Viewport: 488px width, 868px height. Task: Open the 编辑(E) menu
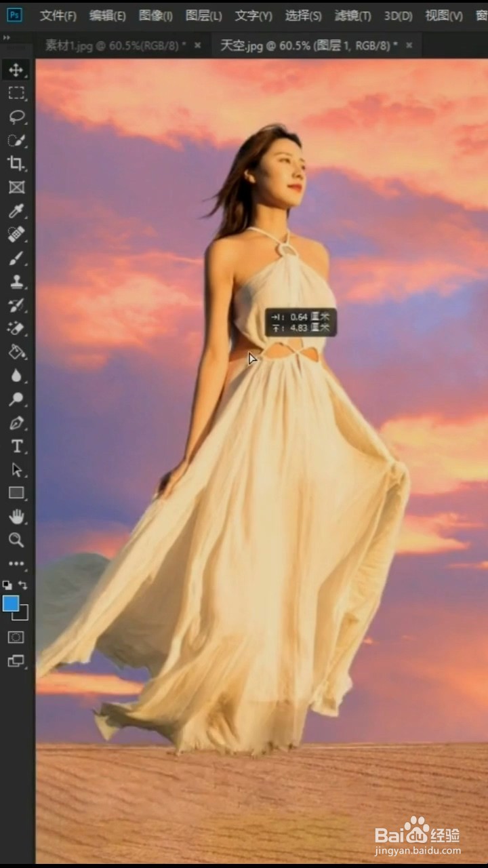tap(108, 16)
